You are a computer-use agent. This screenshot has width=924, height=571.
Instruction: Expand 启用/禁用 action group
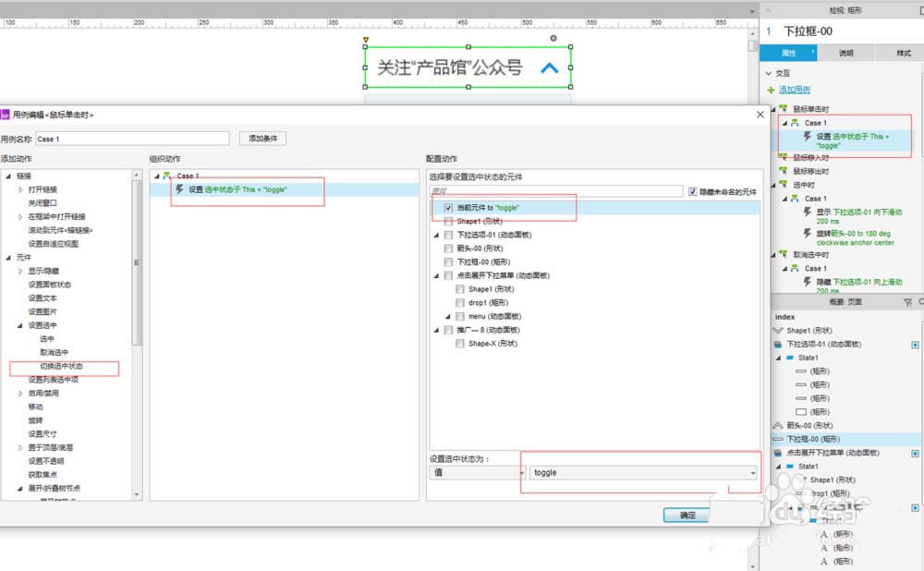tap(20, 393)
